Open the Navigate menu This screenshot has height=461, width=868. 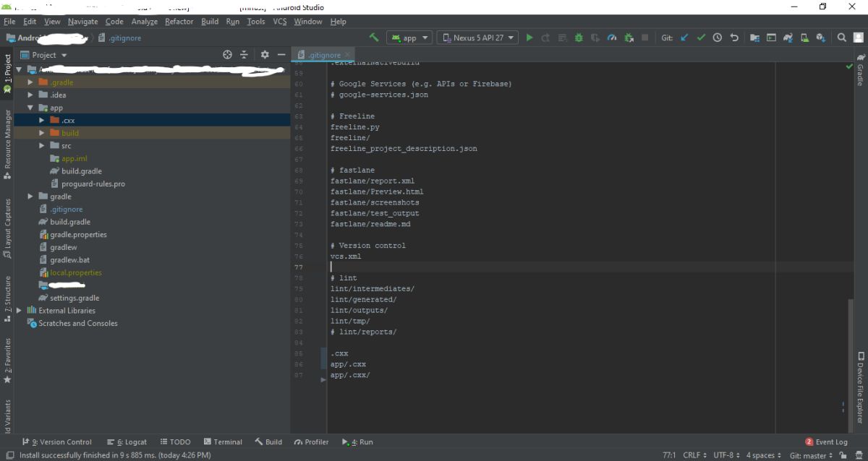[x=82, y=22]
